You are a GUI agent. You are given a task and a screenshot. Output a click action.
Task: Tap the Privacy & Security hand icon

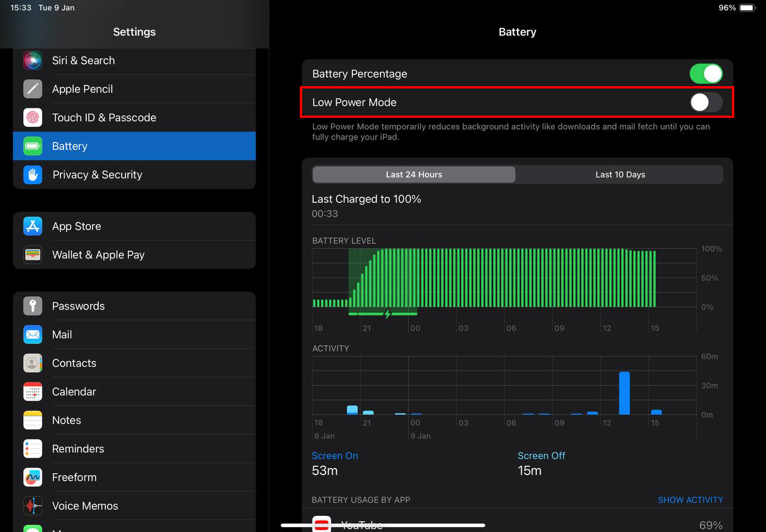point(33,175)
